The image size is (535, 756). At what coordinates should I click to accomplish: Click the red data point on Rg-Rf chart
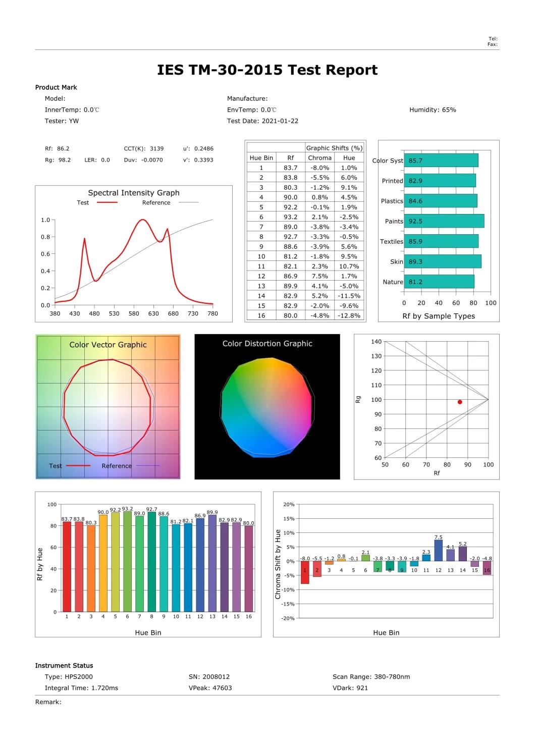(x=460, y=402)
